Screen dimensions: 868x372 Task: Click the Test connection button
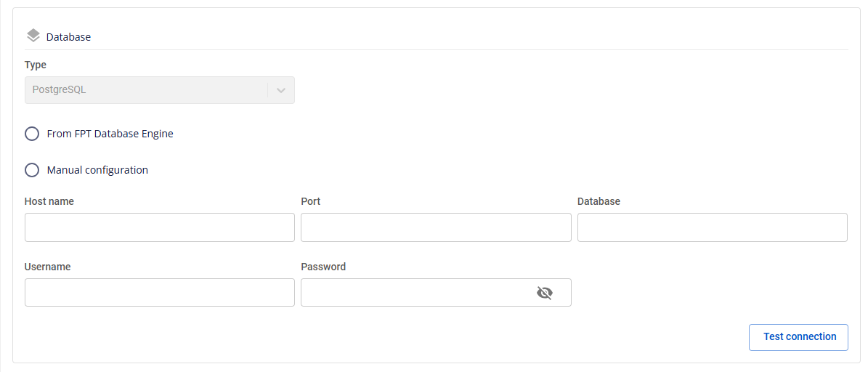[x=798, y=337]
